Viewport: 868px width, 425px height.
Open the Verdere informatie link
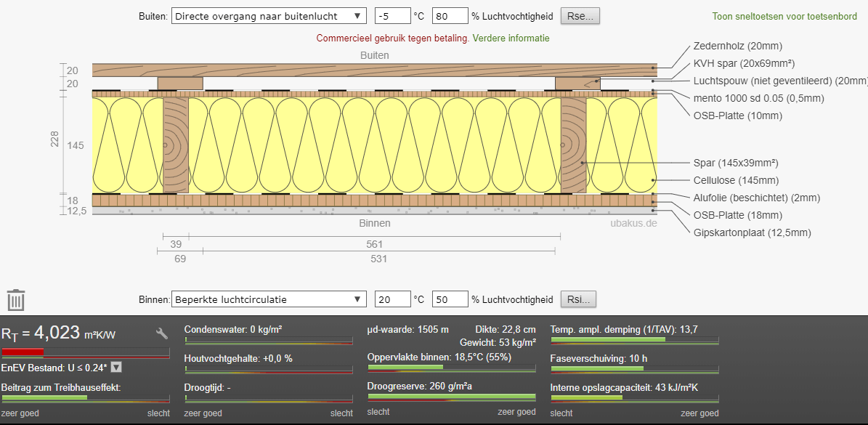click(511, 38)
